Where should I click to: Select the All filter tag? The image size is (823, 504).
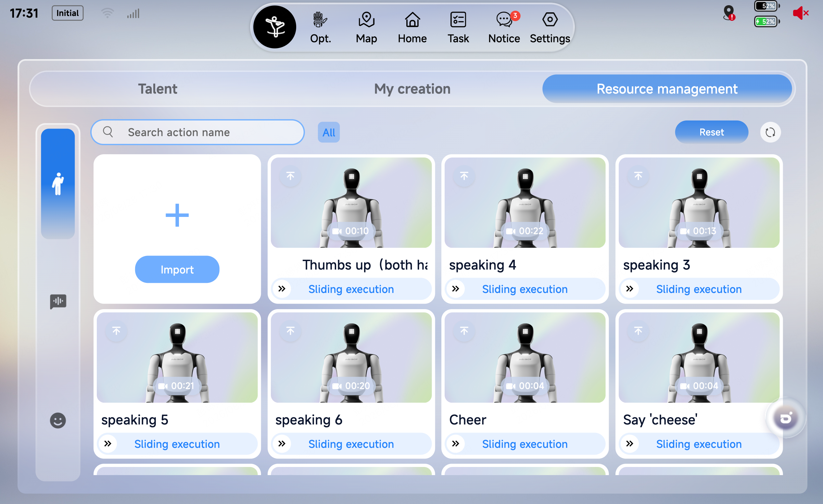[329, 132]
